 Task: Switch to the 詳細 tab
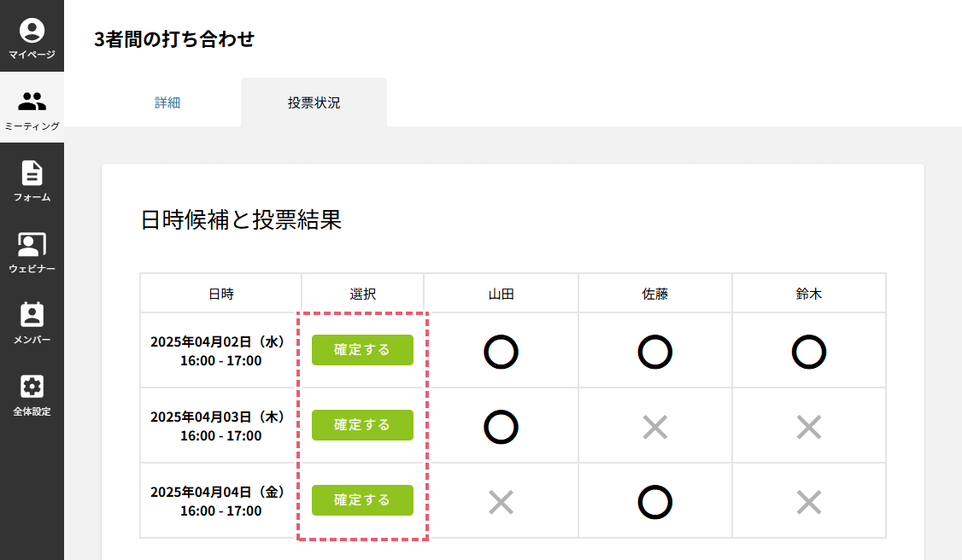167,102
